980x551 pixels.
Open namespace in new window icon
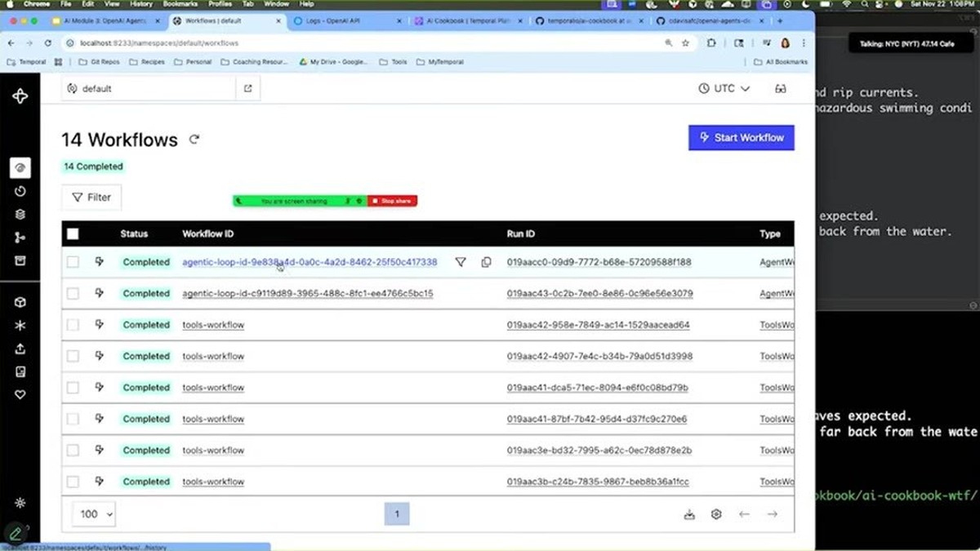coord(248,88)
